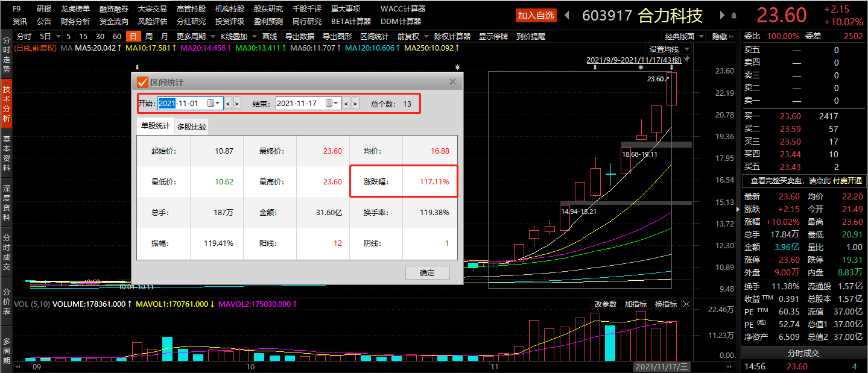
Task: Click the 到价提醒 button
Action: (531, 37)
